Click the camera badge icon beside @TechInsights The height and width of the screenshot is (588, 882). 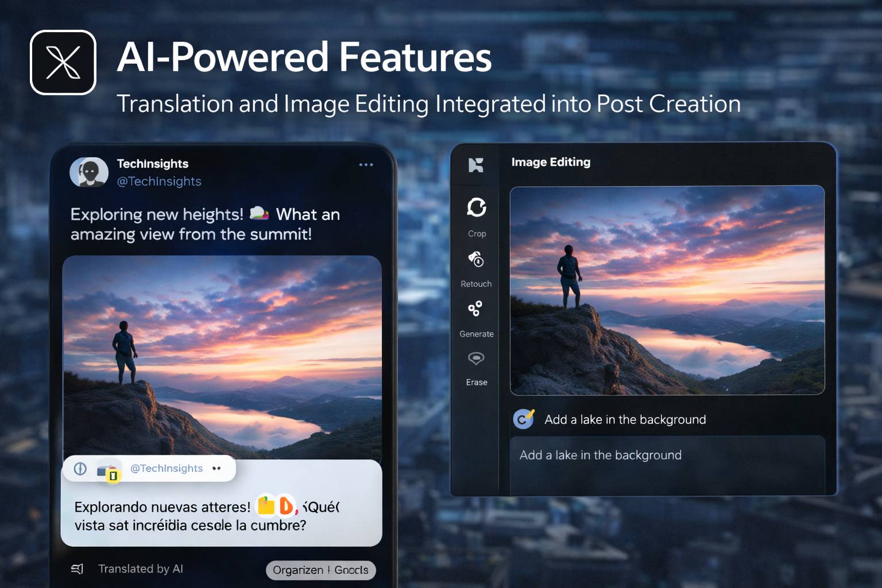pos(107,472)
